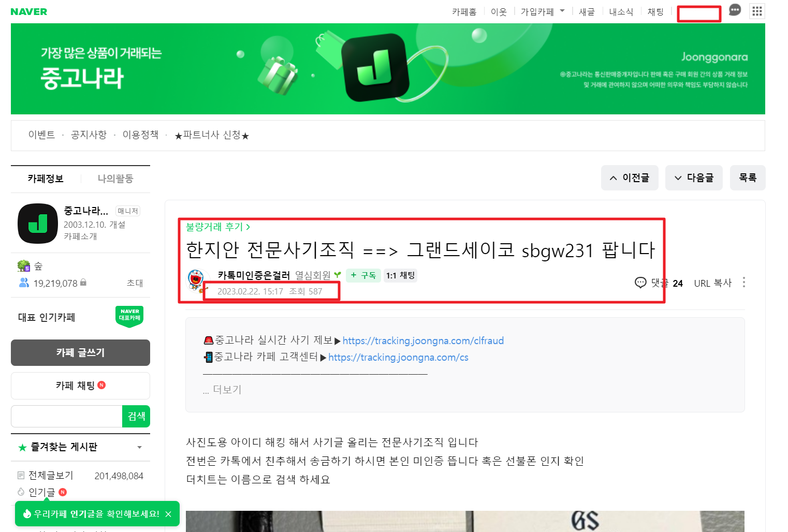Open ★파트너사 신청★ menu item
Image resolution: width=788 pixels, height=532 pixels.
point(212,135)
